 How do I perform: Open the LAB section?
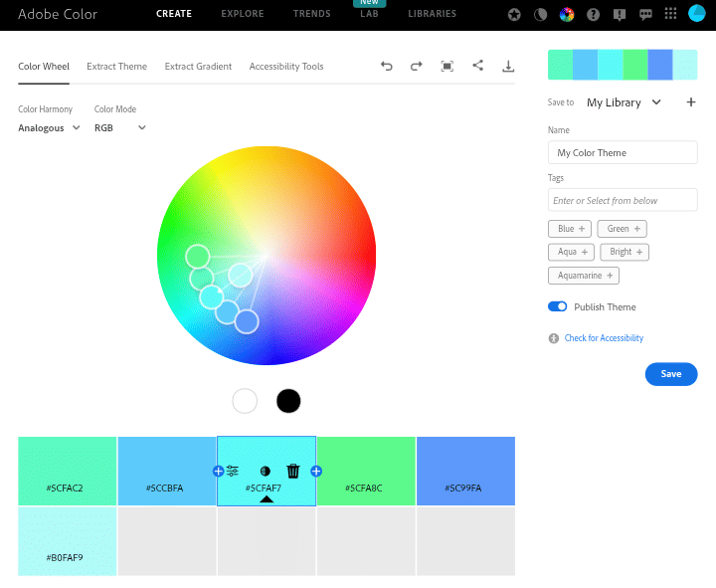click(x=369, y=14)
